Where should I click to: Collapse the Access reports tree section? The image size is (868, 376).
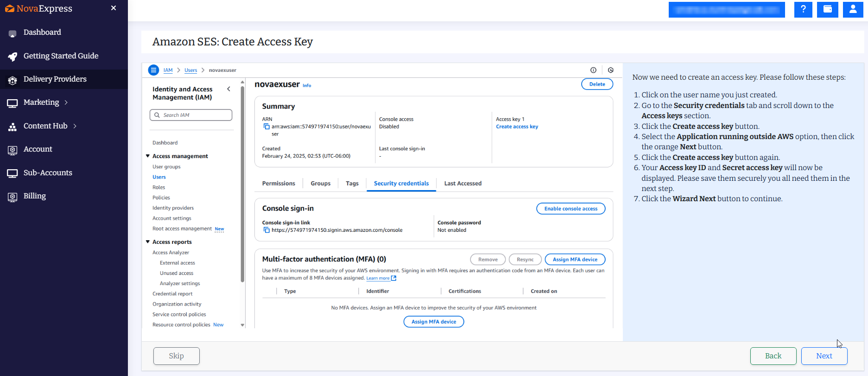pyautogui.click(x=148, y=242)
